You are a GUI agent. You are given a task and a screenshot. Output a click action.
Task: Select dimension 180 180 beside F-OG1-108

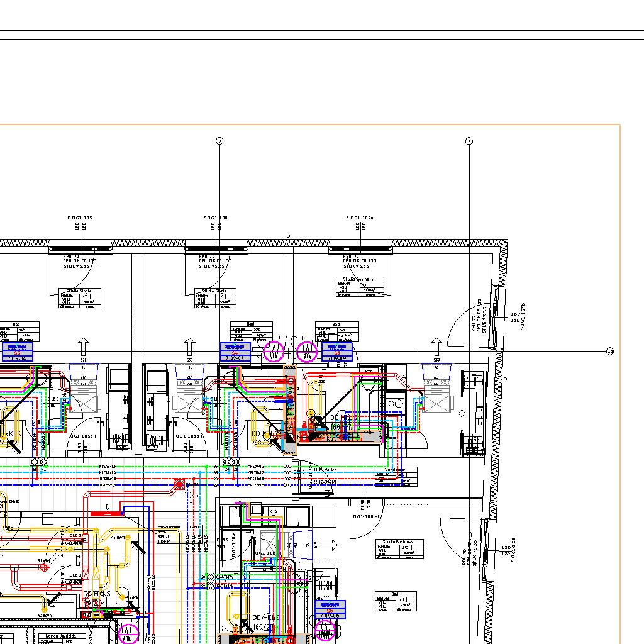[506, 550]
